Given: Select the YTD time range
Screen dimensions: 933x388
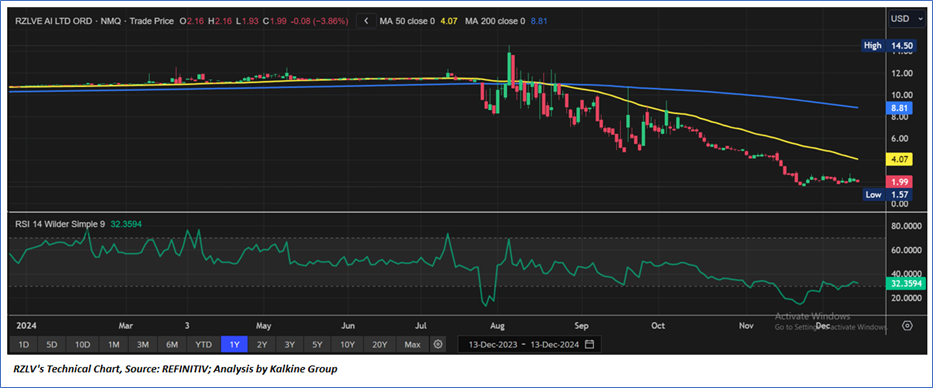Looking at the screenshot, I should pos(203,345).
